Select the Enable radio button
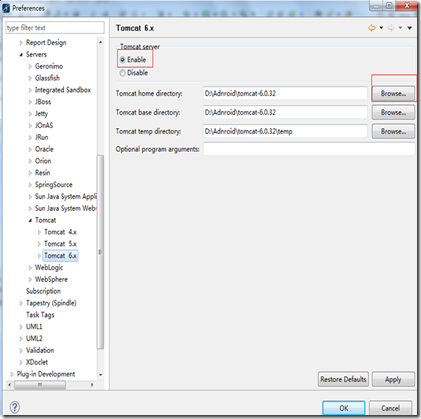The height and width of the screenshot is (419, 421). (x=123, y=60)
